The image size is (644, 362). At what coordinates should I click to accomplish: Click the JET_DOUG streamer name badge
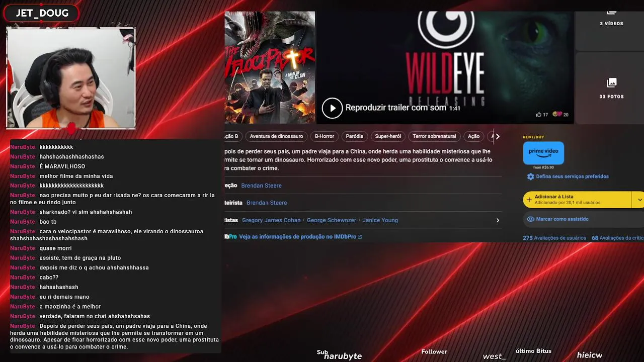tap(42, 13)
